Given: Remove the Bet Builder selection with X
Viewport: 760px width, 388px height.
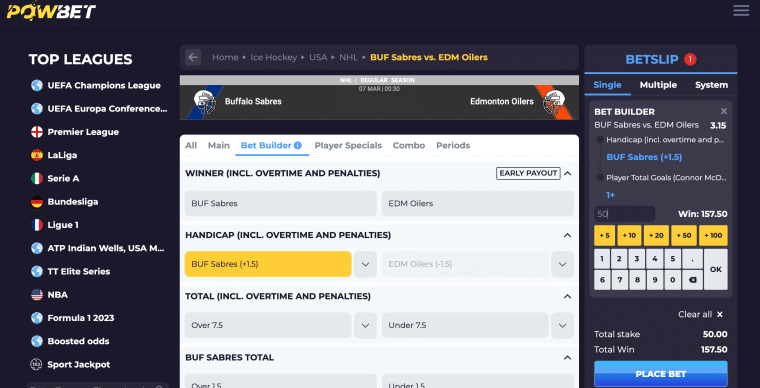Looking at the screenshot, I should [x=724, y=111].
